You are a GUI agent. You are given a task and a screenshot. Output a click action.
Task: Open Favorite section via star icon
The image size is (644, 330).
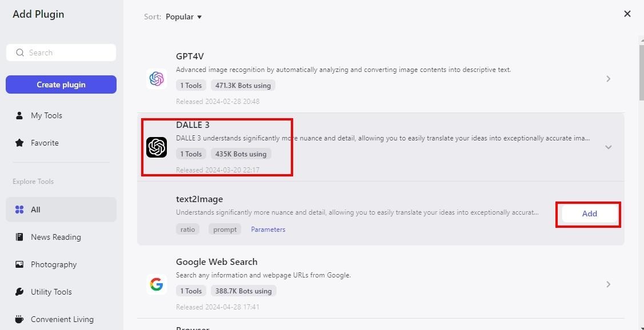tap(19, 143)
